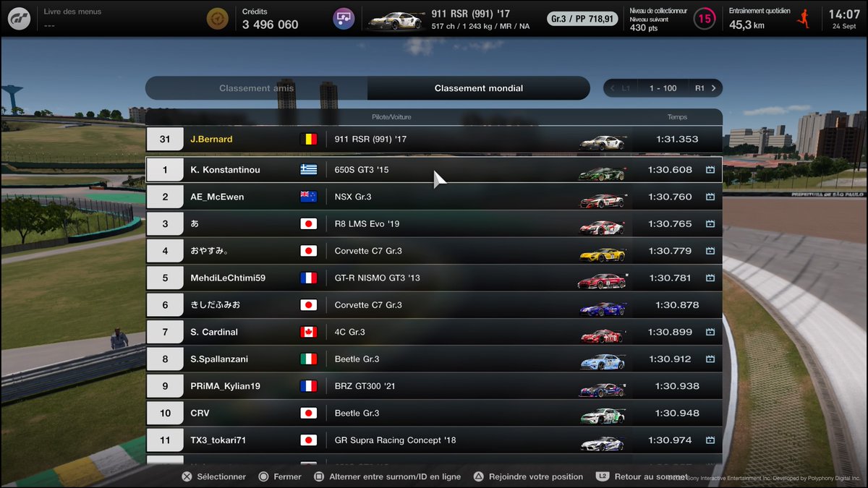Select the GR Supra Racing Concept thumbnail

point(602,442)
